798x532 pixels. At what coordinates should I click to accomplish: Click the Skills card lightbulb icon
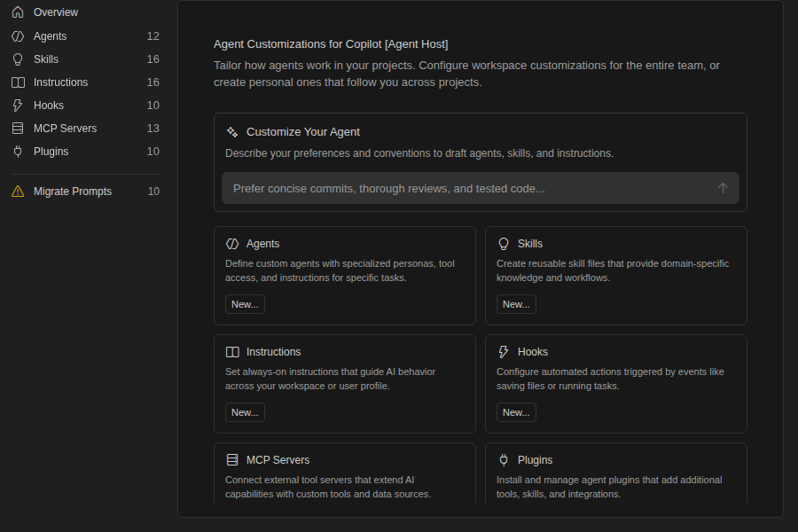pyautogui.click(x=504, y=244)
